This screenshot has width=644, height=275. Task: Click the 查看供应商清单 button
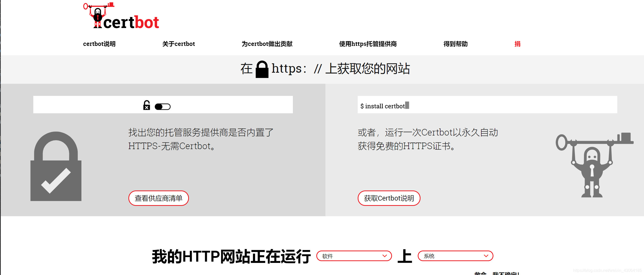point(159,198)
